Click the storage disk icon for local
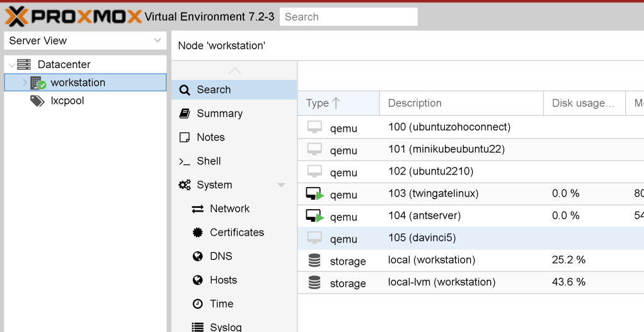 (x=314, y=260)
